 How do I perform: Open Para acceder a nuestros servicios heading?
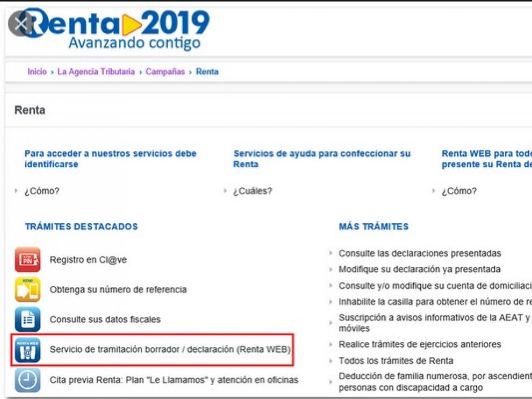(110, 159)
